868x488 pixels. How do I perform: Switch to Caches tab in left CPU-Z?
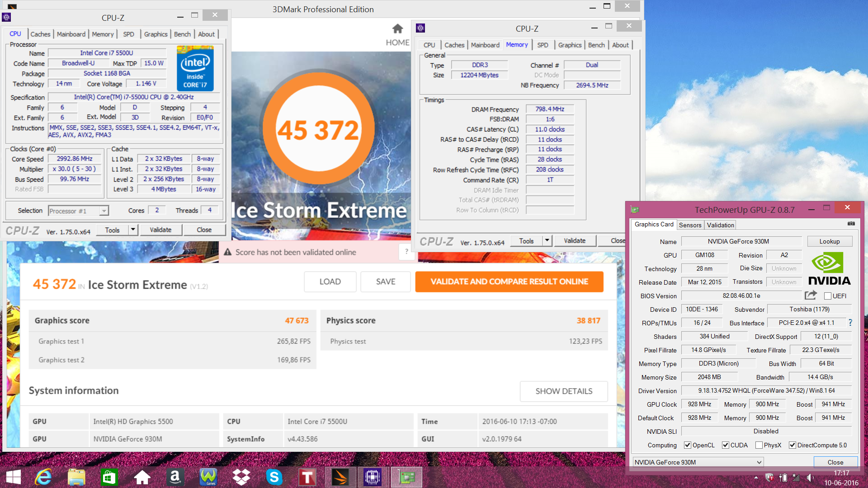point(40,34)
